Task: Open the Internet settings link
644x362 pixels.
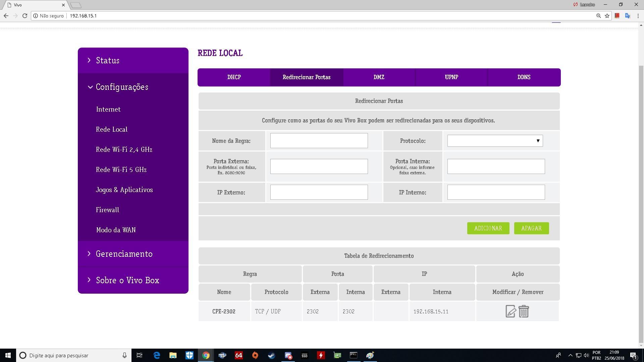Action: coord(108,109)
